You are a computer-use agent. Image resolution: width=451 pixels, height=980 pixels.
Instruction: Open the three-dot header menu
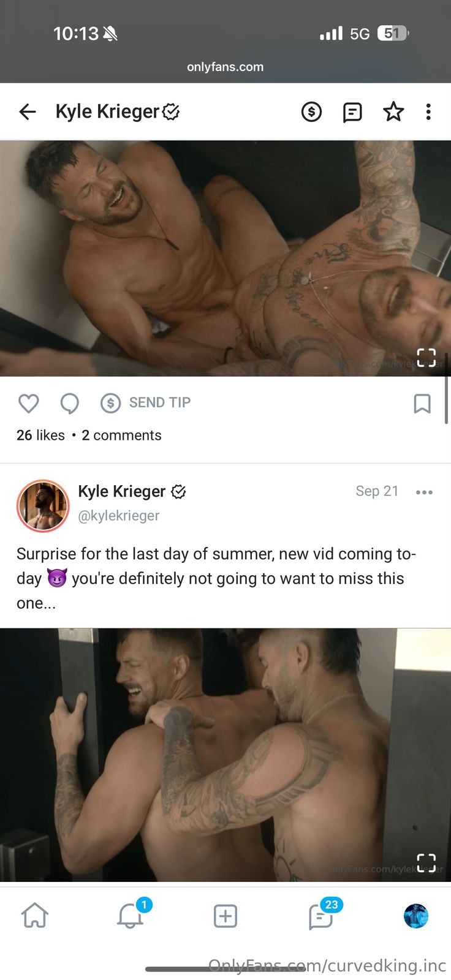coord(428,111)
